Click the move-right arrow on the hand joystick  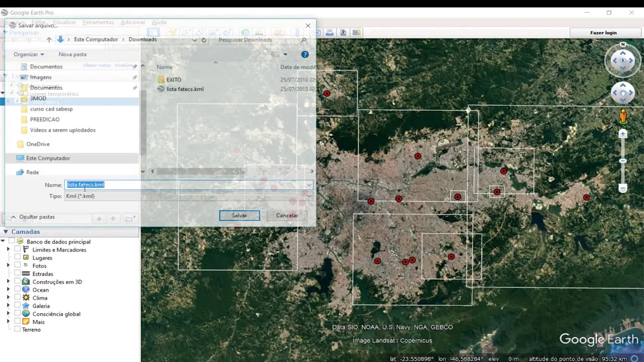coord(631,93)
